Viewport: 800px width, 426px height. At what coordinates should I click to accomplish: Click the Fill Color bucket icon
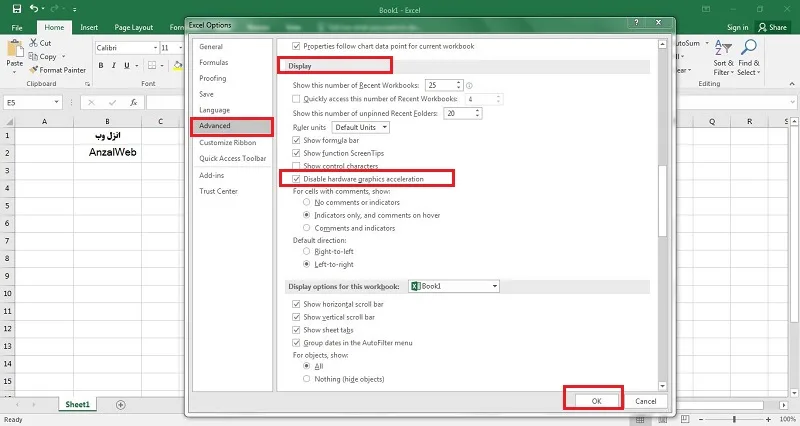point(178,65)
